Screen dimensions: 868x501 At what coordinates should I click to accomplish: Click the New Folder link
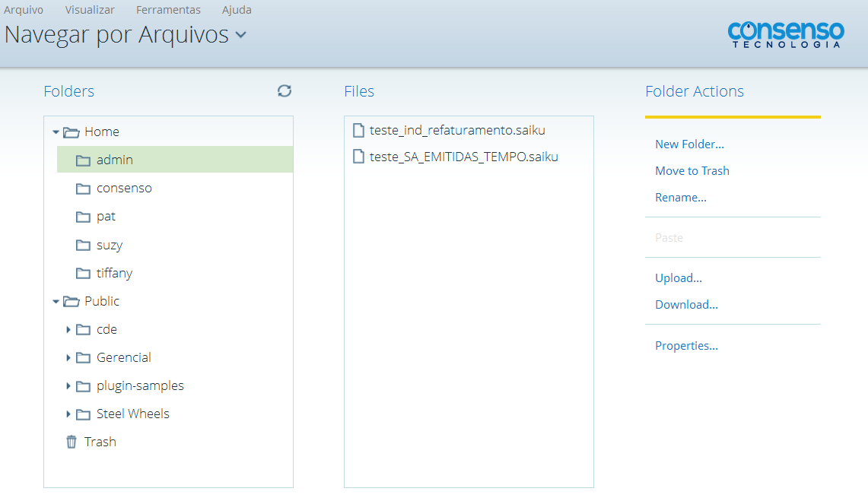[689, 144]
